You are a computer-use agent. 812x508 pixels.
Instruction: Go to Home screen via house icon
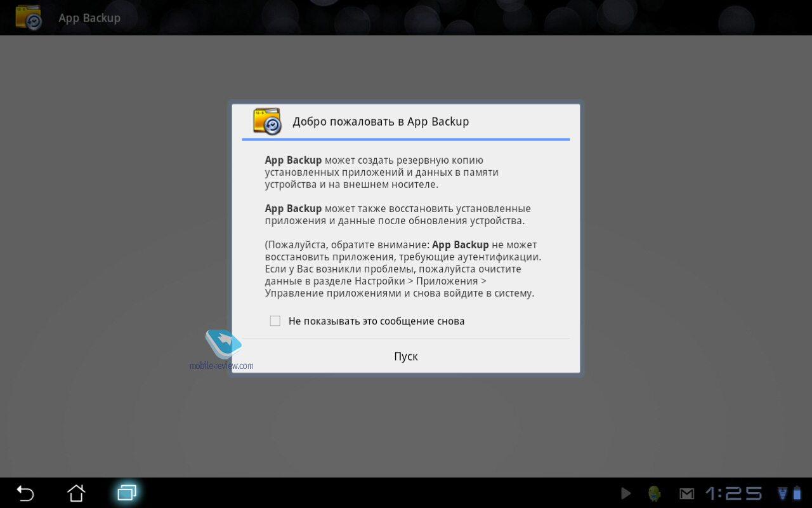(76, 493)
